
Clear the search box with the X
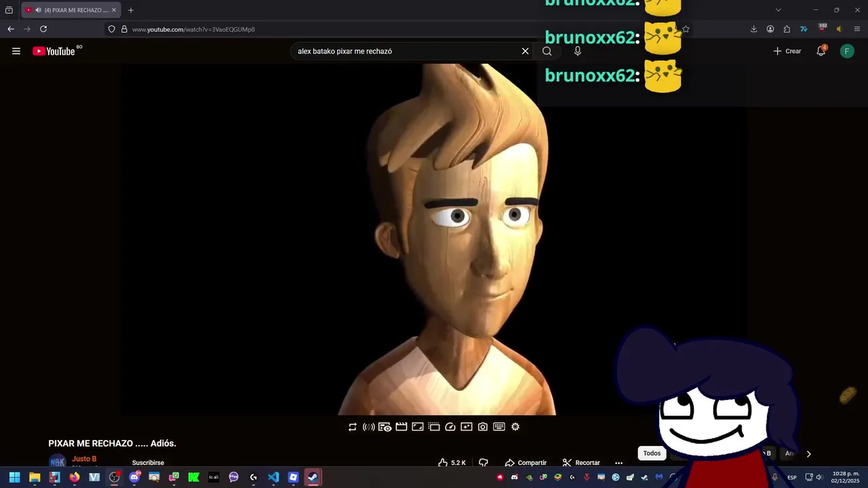[x=525, y=51]
